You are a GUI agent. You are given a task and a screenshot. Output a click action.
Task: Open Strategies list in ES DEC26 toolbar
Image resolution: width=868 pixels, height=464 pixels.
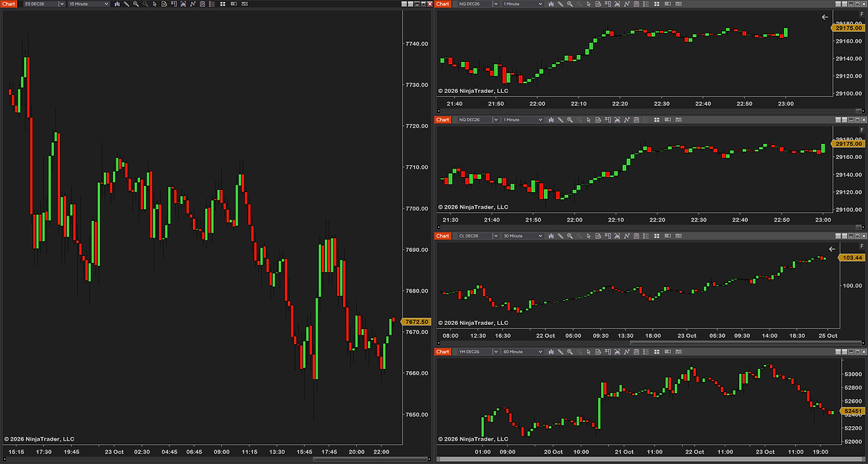point(202,4)
